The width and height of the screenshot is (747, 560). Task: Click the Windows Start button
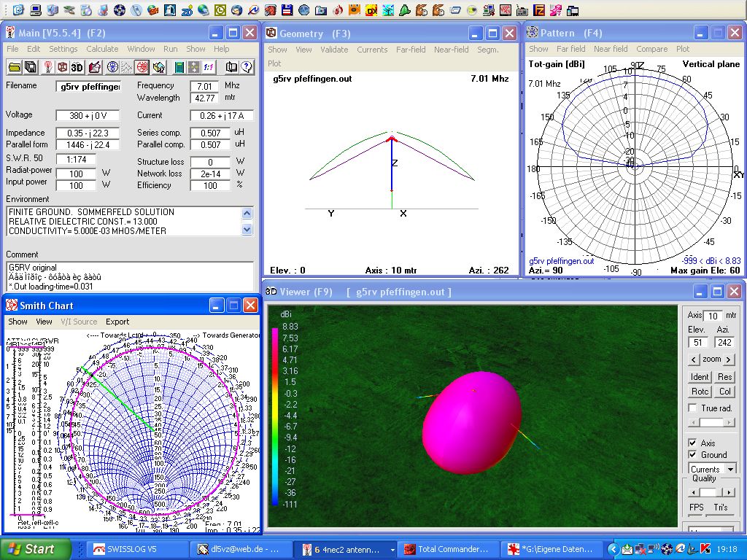pos(35,549)
